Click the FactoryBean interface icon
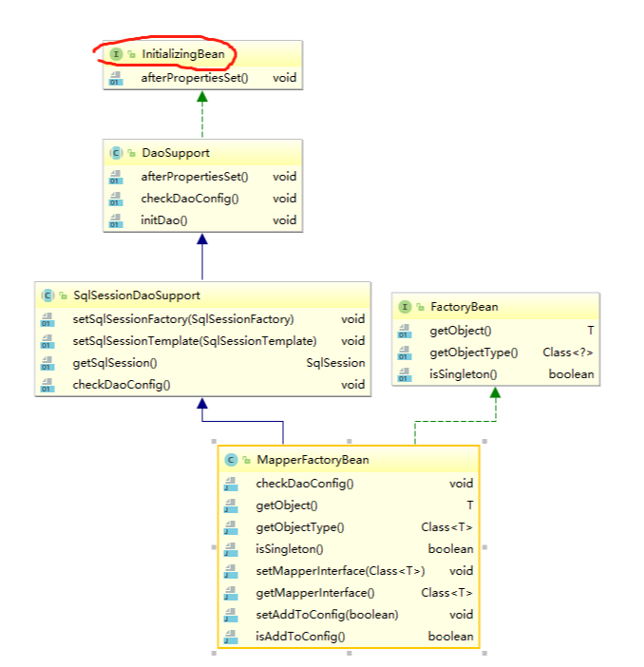 [x=405, y=307]
